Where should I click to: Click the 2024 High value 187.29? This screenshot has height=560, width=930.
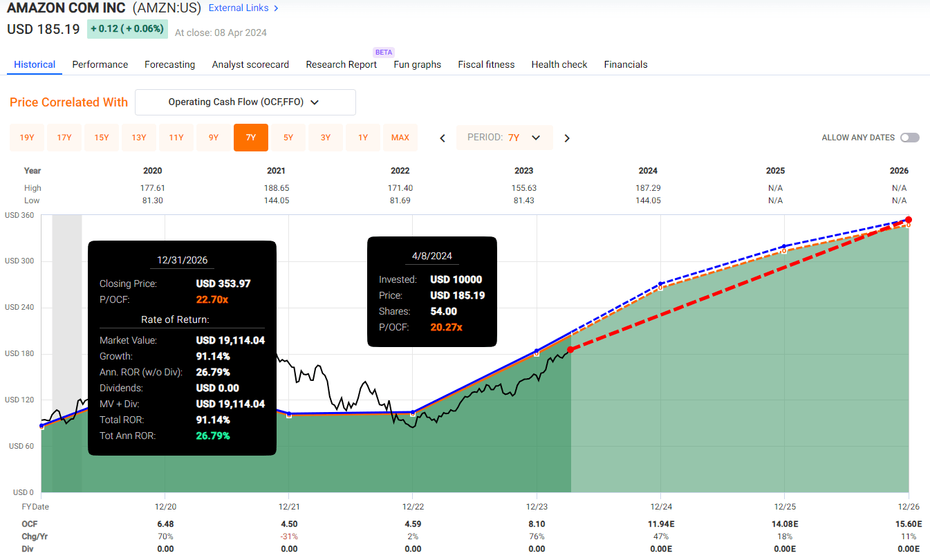[x=648, y=188]
